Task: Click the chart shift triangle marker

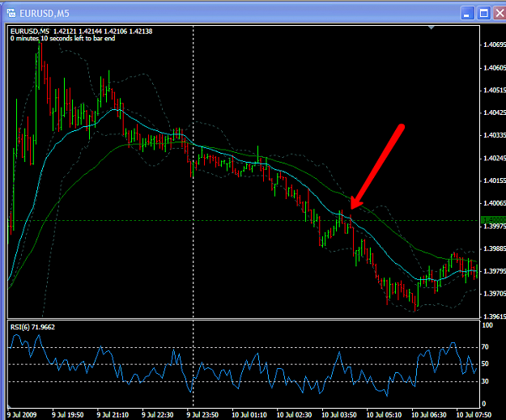Action: (x=432, y=28)
